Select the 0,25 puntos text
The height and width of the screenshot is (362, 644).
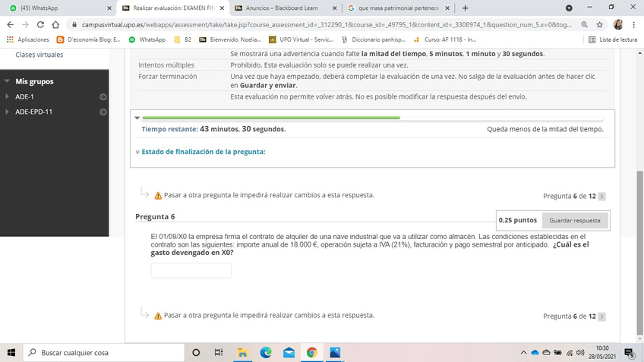(517, 220)
